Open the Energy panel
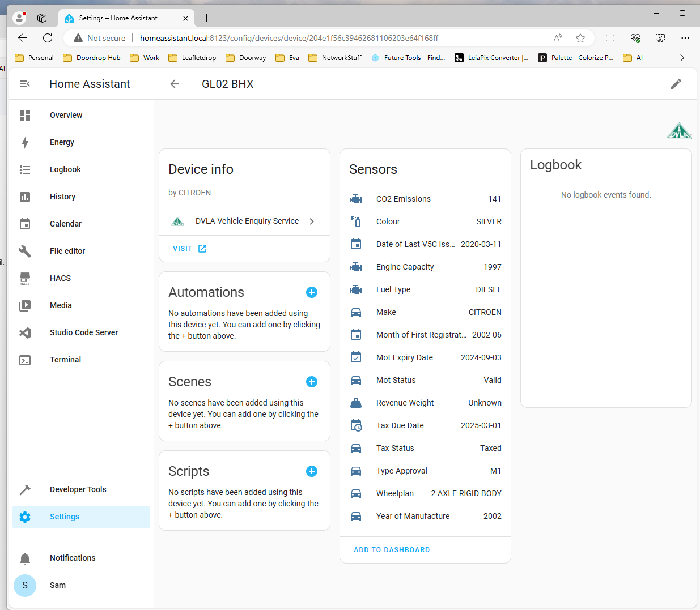The image size is (700, 610). 82,142
